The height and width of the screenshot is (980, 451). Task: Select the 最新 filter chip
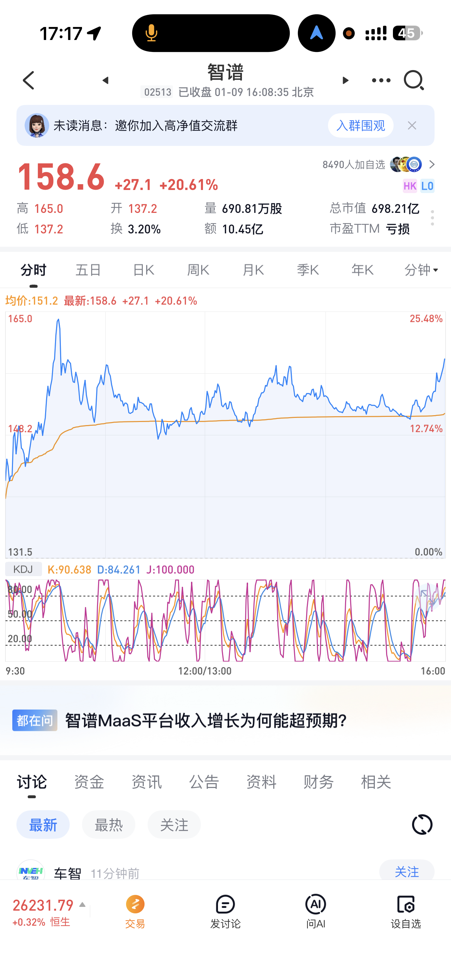(x=43, y=825)
